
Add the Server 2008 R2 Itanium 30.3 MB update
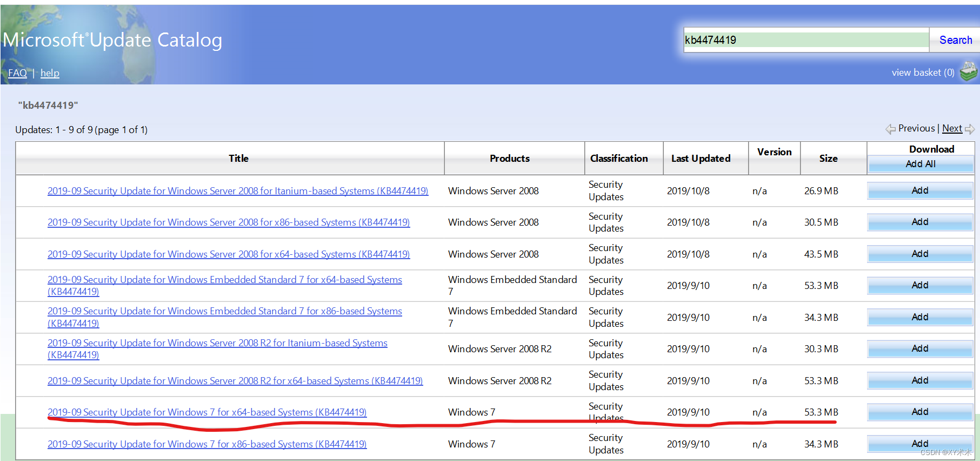(x=920, y=349)
